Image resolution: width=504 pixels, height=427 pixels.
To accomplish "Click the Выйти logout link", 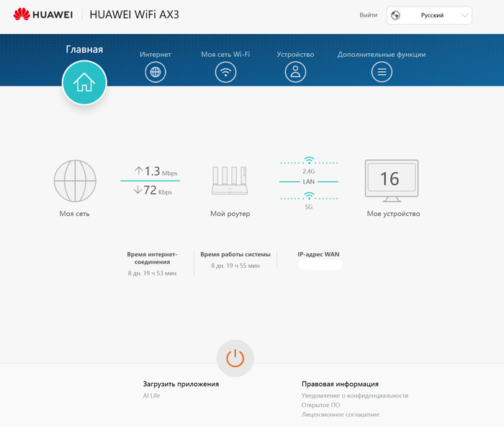I will (368, 15).
